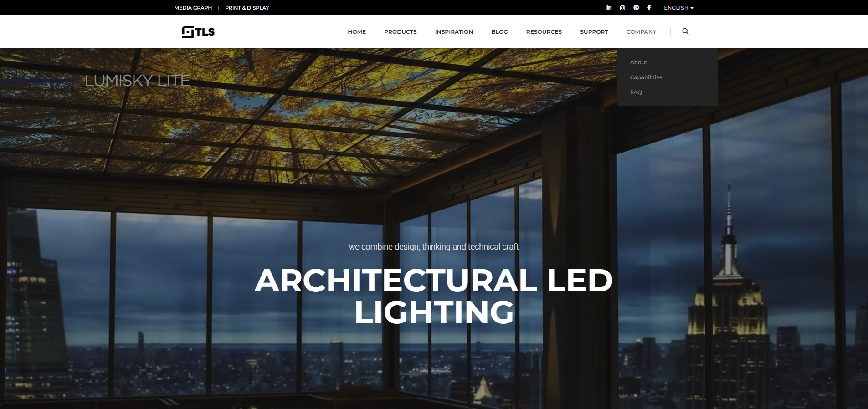This screenshot has height=409, width=868.
Task: Navigate to the Blog section
Action: click(x=499, y=32)
